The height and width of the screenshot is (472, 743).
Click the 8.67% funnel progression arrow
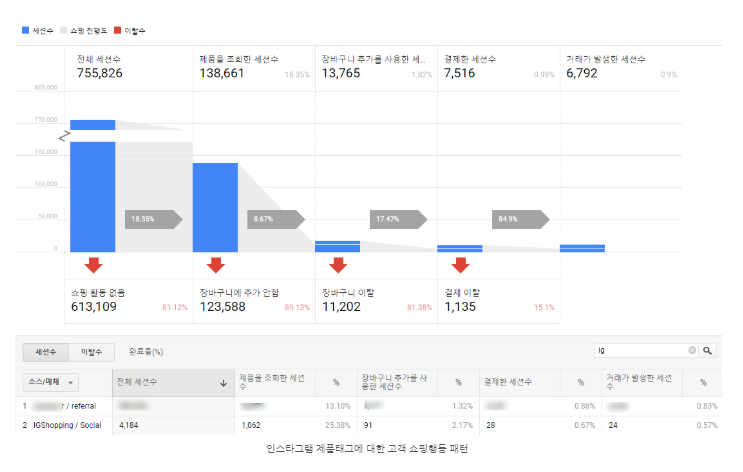[276, 219]
